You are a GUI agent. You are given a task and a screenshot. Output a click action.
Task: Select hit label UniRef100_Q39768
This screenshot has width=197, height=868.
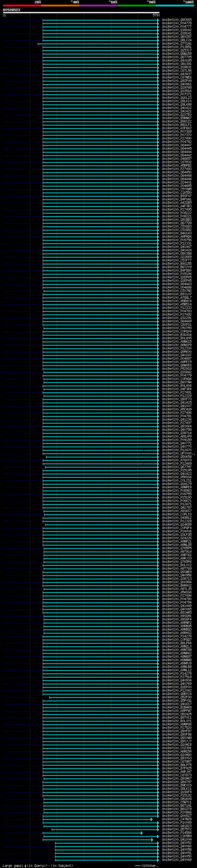[x=176, y=88]
